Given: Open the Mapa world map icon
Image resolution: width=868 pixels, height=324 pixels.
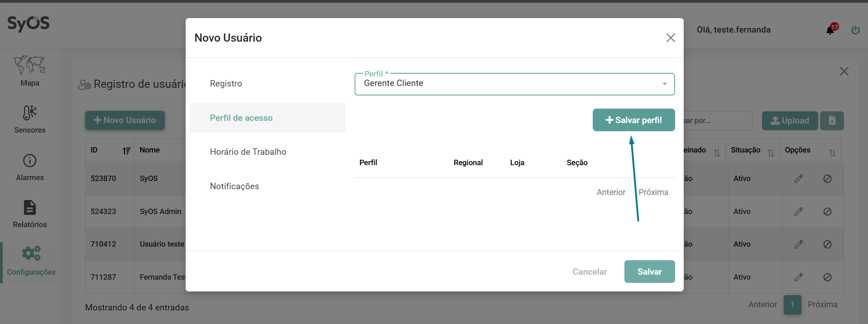Looking at the screenshot, I should 29,66.
